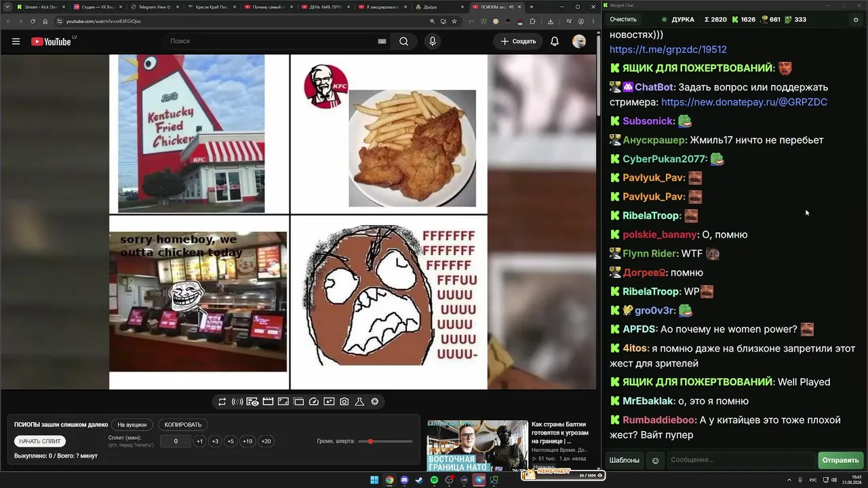The image size is (868, 488).
Task: Open the new.donatepay.ru/@GRPZDC link
Action: tap(744, 102)
